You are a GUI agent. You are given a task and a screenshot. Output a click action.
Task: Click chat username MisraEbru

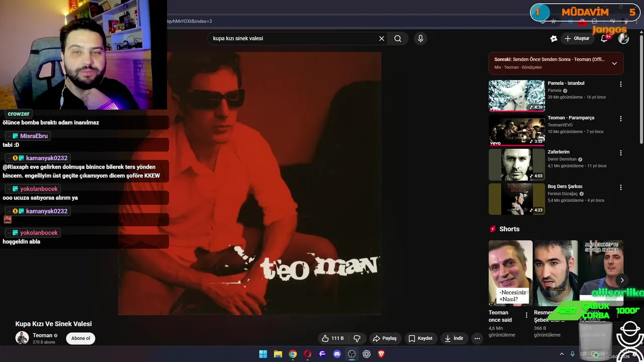click(x=34, y=136)
